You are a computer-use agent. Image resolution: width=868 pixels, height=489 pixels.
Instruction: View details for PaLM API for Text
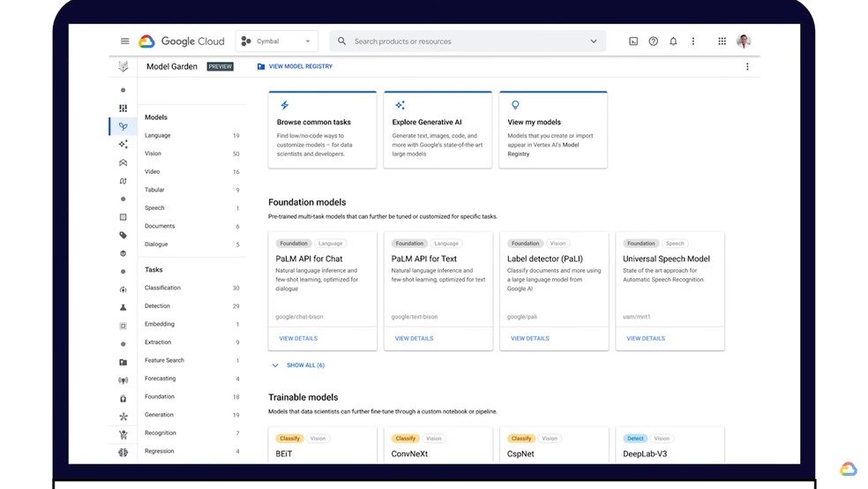click(414, 338)
